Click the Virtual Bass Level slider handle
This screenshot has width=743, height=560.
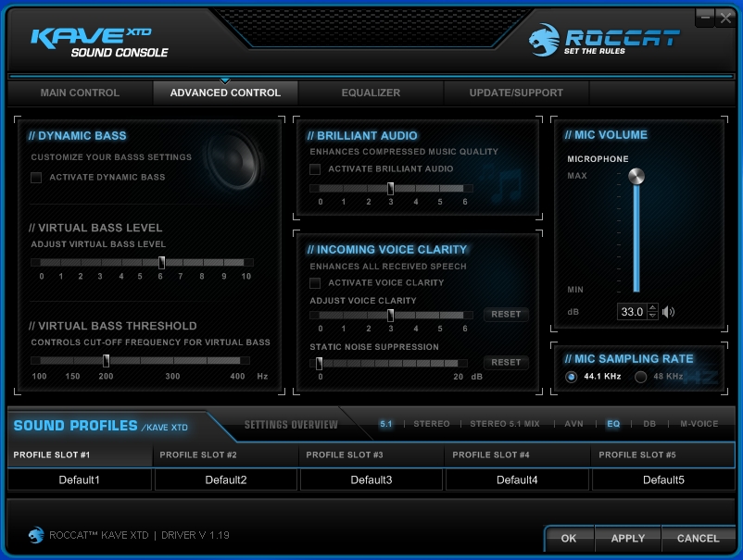tap(161, 262)
